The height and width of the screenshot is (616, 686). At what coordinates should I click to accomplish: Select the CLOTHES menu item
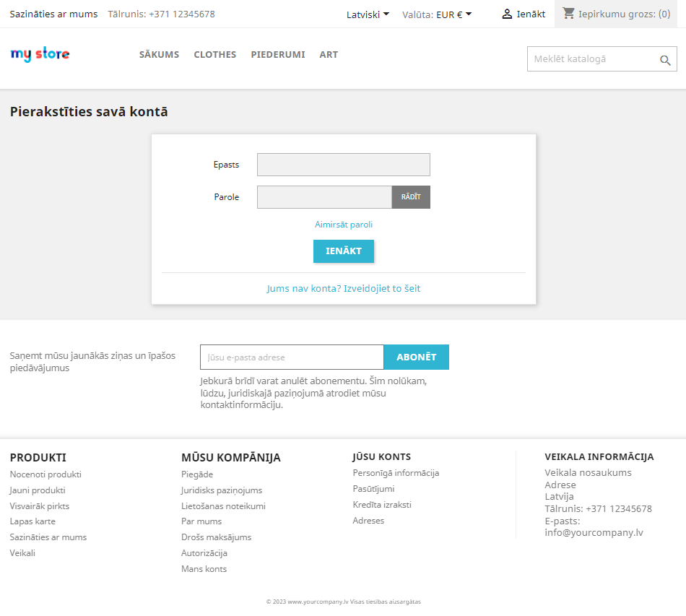(x=214, y=54)
